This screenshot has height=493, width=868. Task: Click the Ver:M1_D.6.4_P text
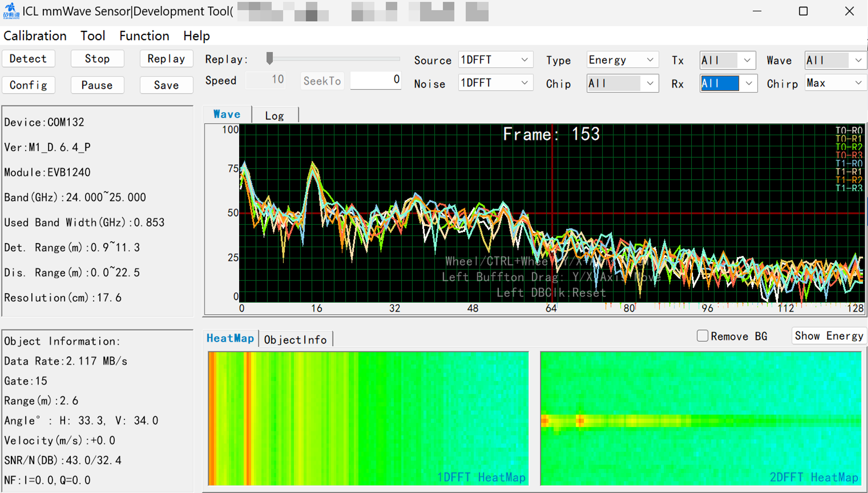47,147
